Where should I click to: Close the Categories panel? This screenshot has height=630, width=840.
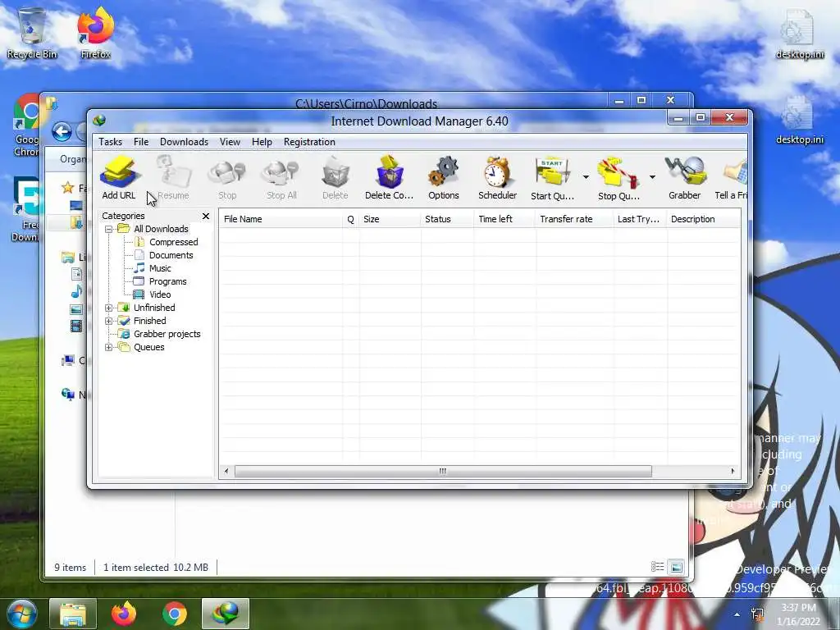[206, 216]
